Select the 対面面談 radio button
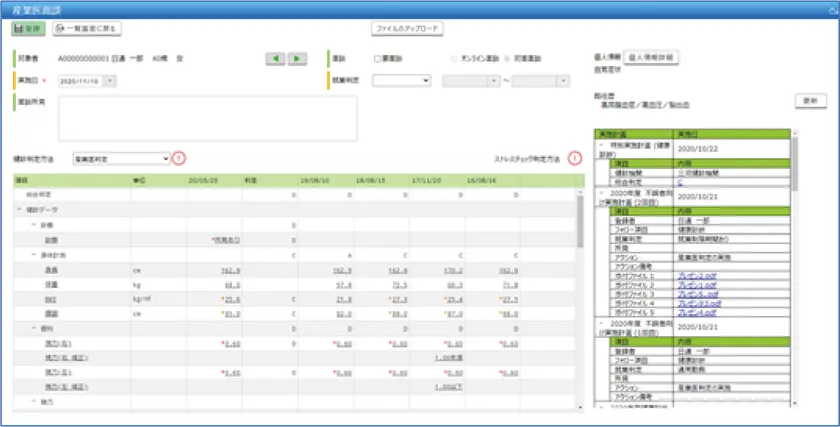This screenshot has height=427, width=840. pos(509,59)
